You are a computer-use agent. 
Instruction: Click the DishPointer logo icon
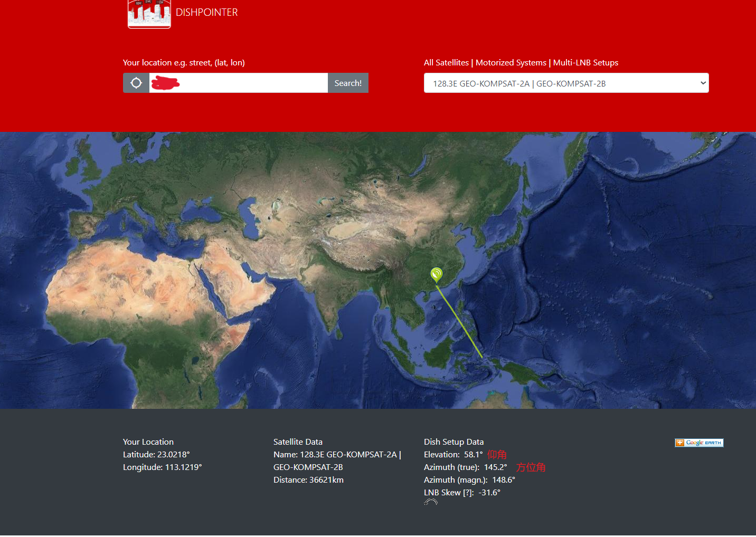tap(149, 14)
